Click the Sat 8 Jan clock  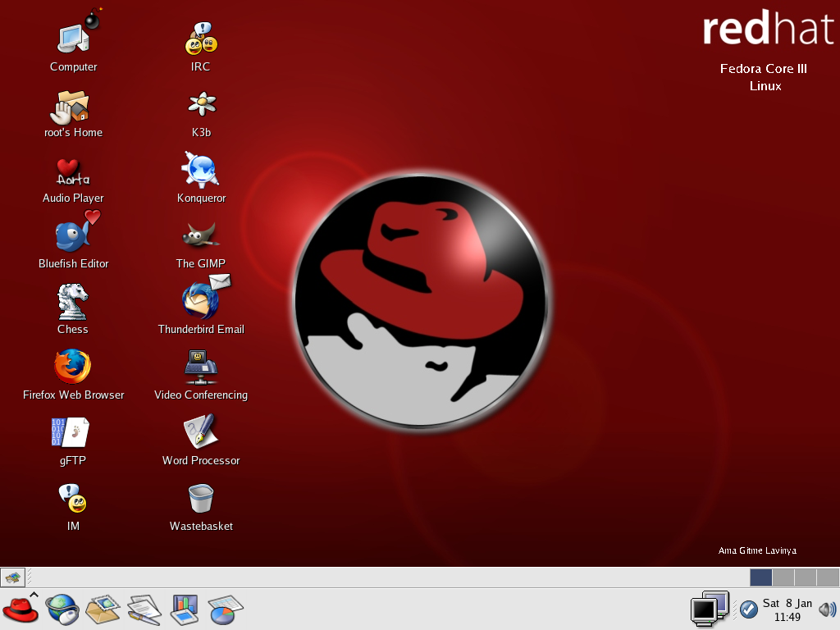(787, 609)
